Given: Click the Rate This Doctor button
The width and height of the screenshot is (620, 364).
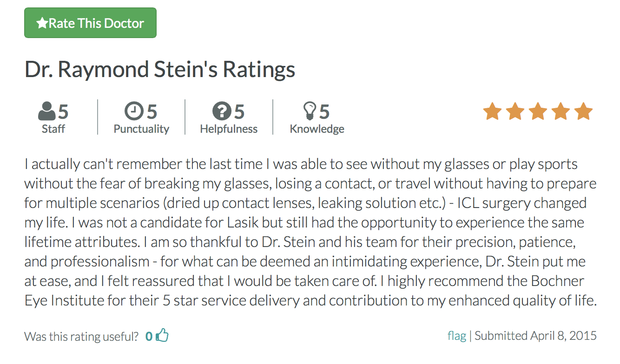Looking at the screenshot, I should [x=90, y=23].
